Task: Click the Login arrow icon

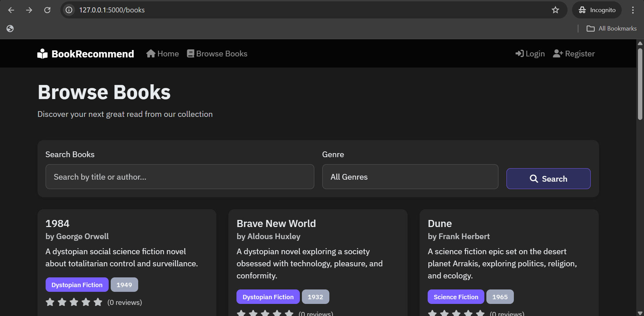Action: pos(519,54)
